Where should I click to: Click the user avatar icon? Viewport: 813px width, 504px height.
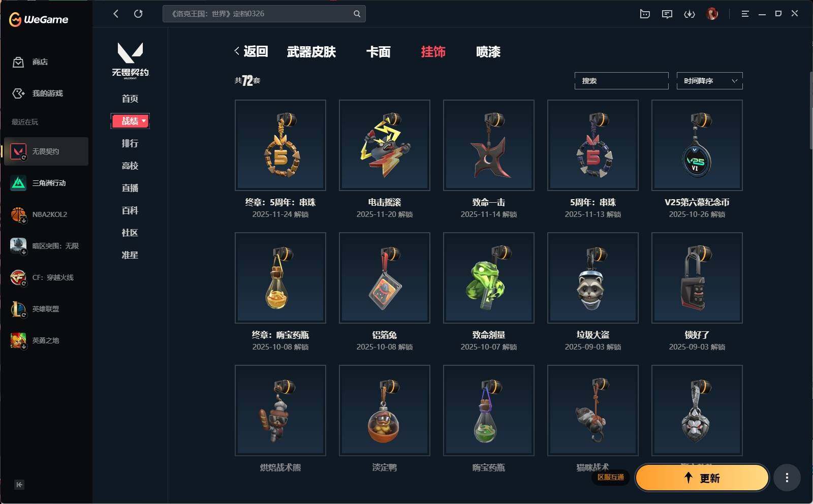pyautogui.click(x=712, y=14)
